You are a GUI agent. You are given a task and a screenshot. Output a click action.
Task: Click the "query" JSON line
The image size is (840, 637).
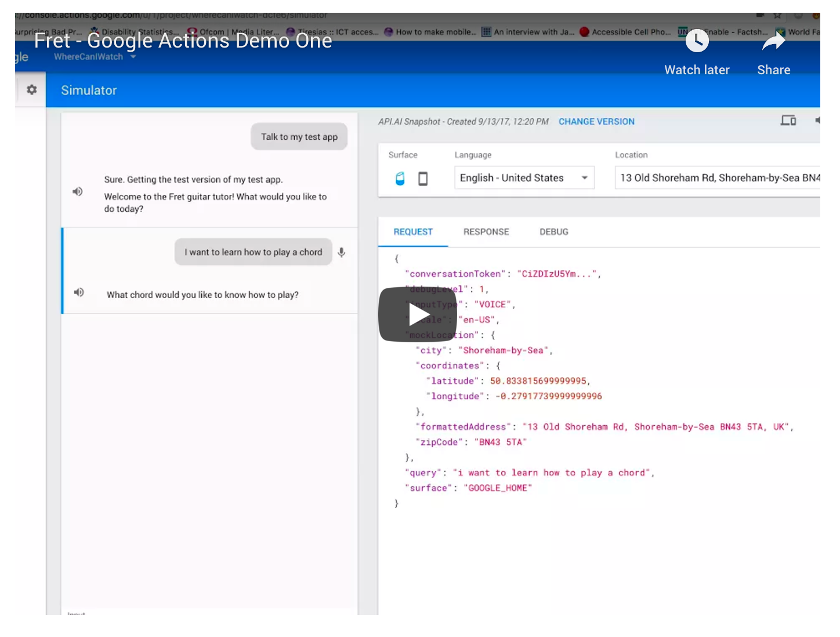click(x=530, y=473)
